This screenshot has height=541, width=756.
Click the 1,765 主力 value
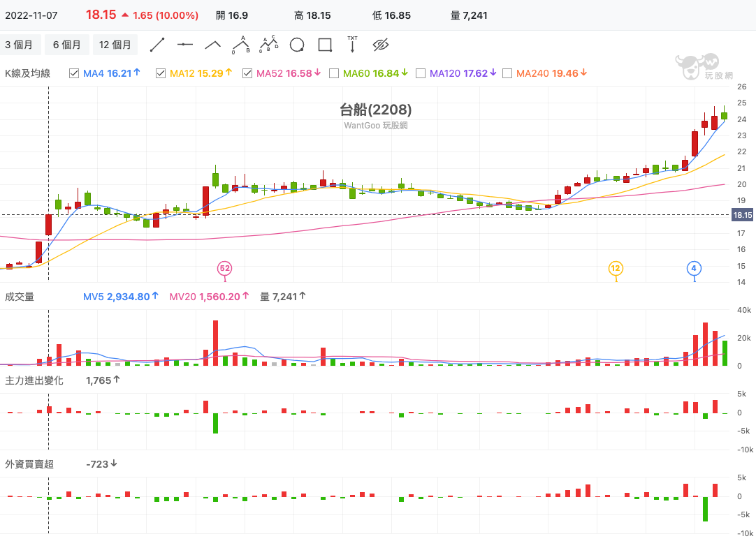pyautogui.click(x=103, y=380)
